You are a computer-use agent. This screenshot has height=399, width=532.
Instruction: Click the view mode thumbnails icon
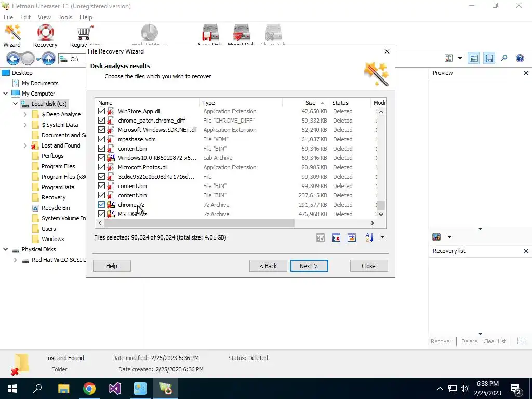pos(448,58)
